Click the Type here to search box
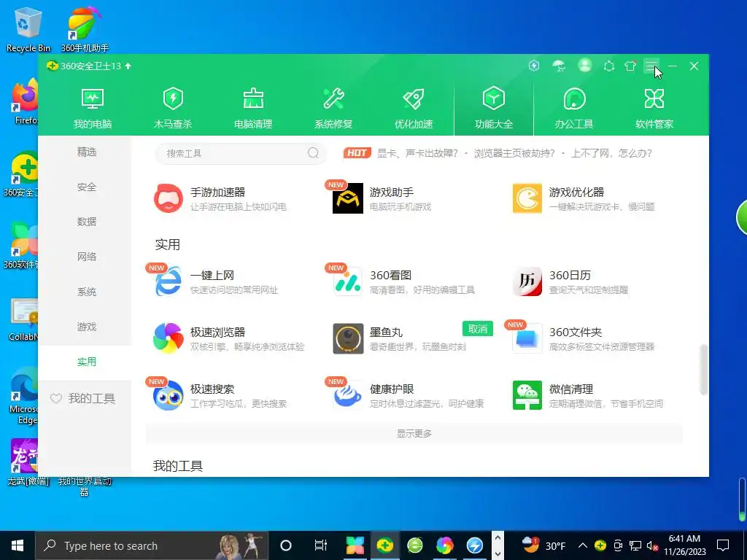The height and width of the screenshot is (560, 747). coord(152,545)
